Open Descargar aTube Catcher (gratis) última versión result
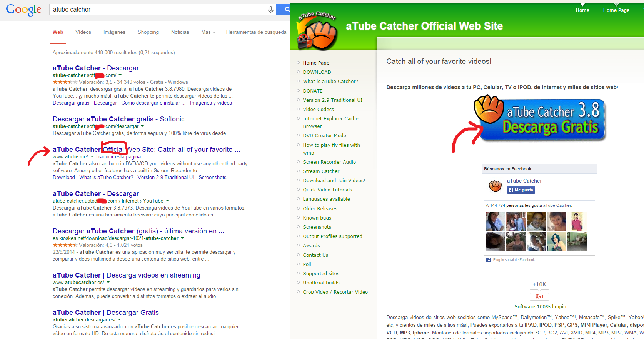This screenshot has height=341, width=644. tap(138, 231)
